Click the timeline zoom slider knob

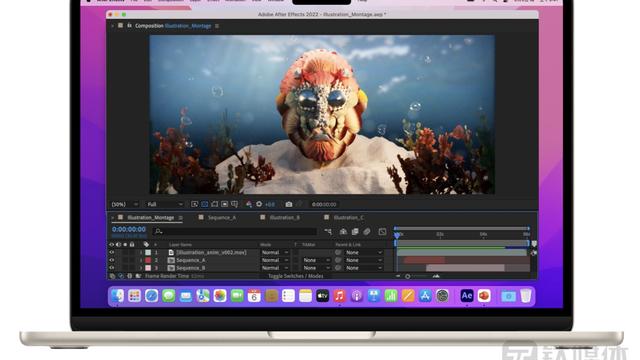click(408, 276)
